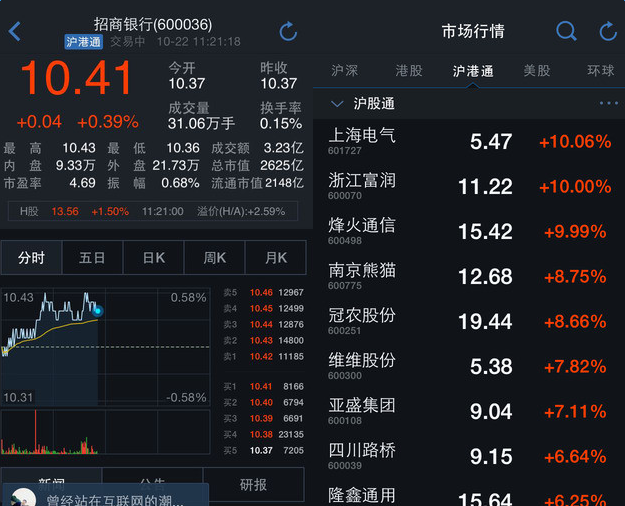Tap the large 10.41 current price
The height and width of the screenshot is (506, 625).
pos(77,78)
